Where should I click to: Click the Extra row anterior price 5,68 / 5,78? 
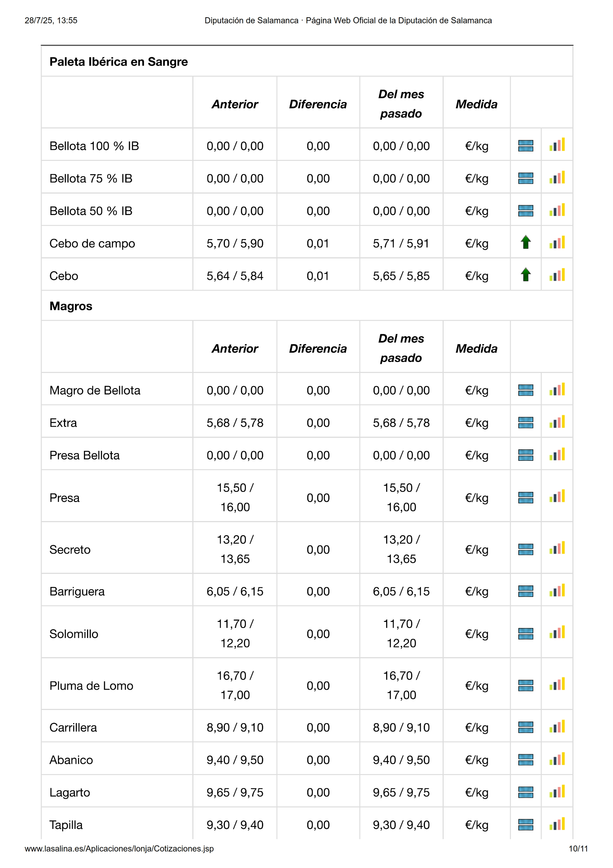(235, 423)
